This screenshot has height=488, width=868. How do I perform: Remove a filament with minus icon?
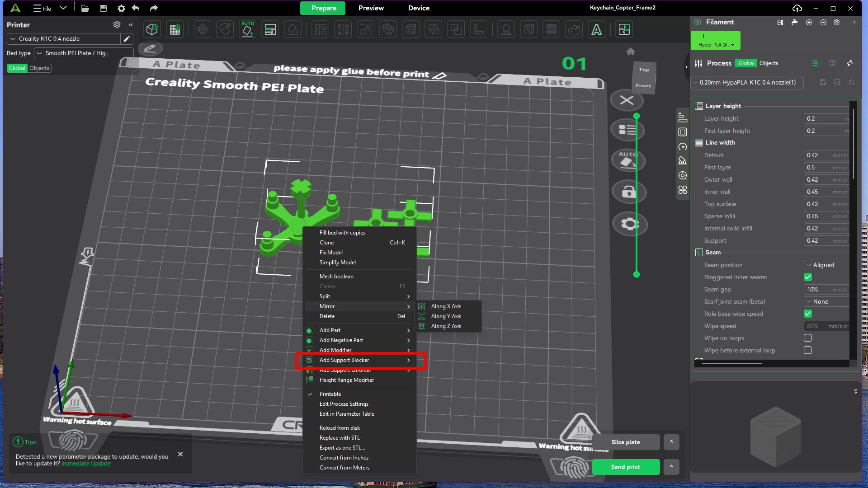823,22
